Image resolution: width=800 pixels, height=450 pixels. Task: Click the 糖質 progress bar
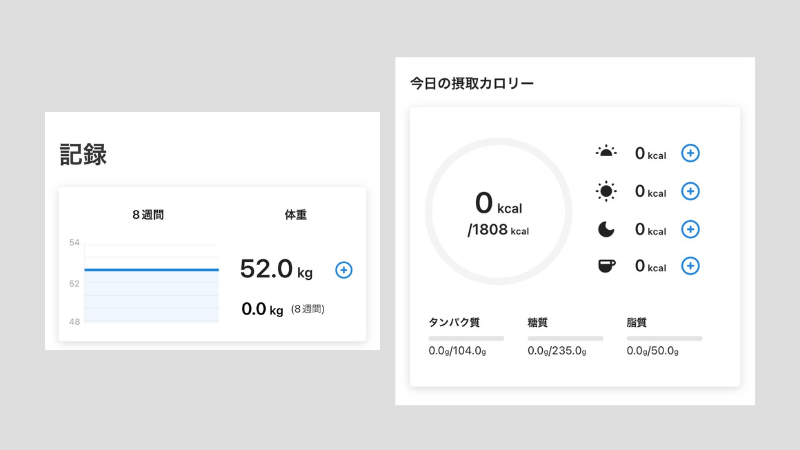point(565,338)
